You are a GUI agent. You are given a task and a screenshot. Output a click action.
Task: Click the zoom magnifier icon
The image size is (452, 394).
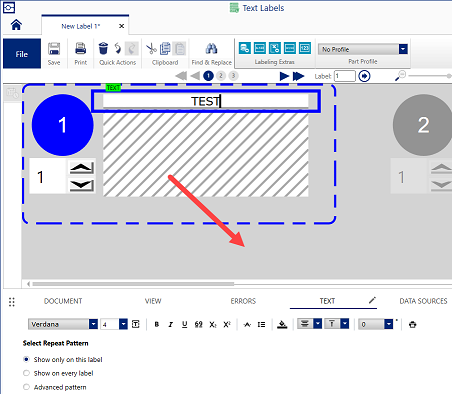400,76
